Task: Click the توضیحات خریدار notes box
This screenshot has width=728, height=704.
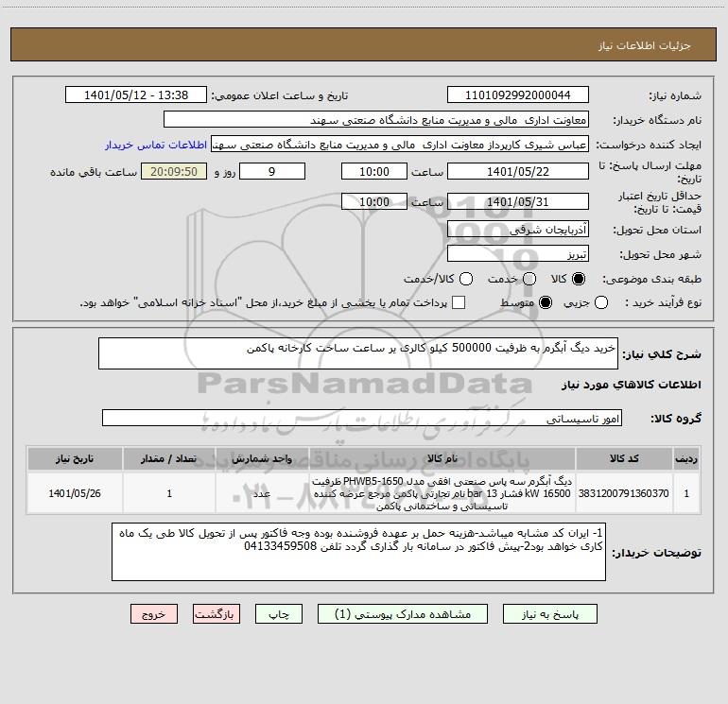Action: click(358, 552)
